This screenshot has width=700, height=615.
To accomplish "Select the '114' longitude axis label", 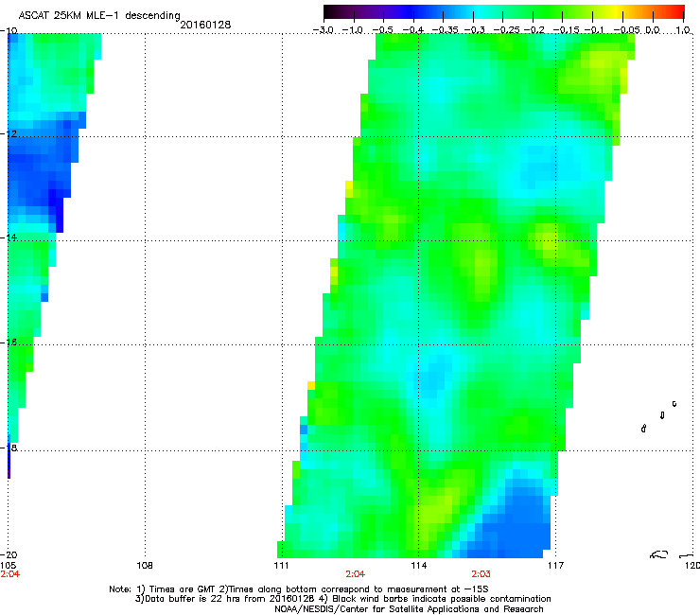I will [x=419, y=566].
